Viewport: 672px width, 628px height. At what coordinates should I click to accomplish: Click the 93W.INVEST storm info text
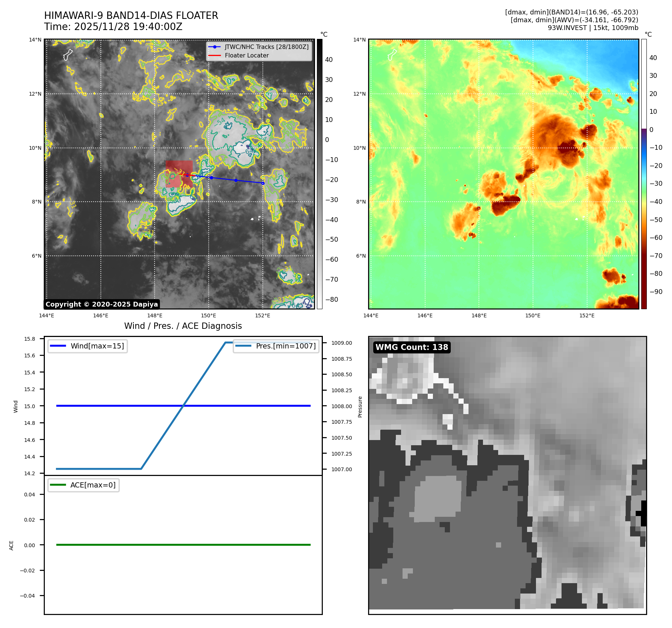[x=593, y=28]
